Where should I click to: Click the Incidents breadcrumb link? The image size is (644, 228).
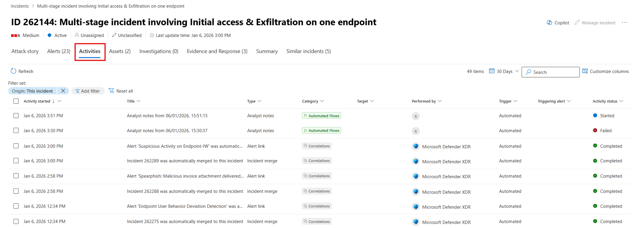pyautogui.click(x=20, y=6)
